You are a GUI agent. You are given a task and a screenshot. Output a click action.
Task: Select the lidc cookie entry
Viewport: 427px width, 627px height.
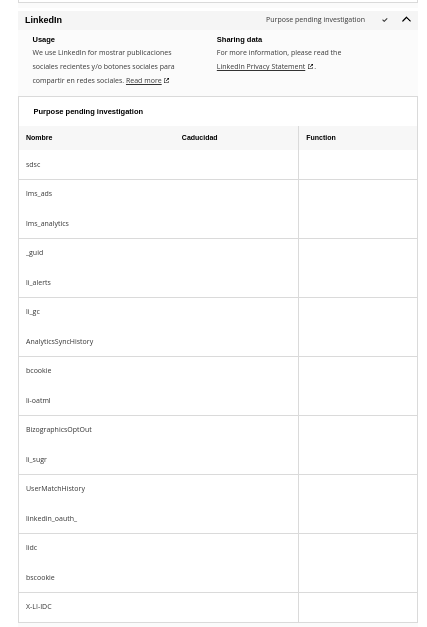tap(31, 548)
